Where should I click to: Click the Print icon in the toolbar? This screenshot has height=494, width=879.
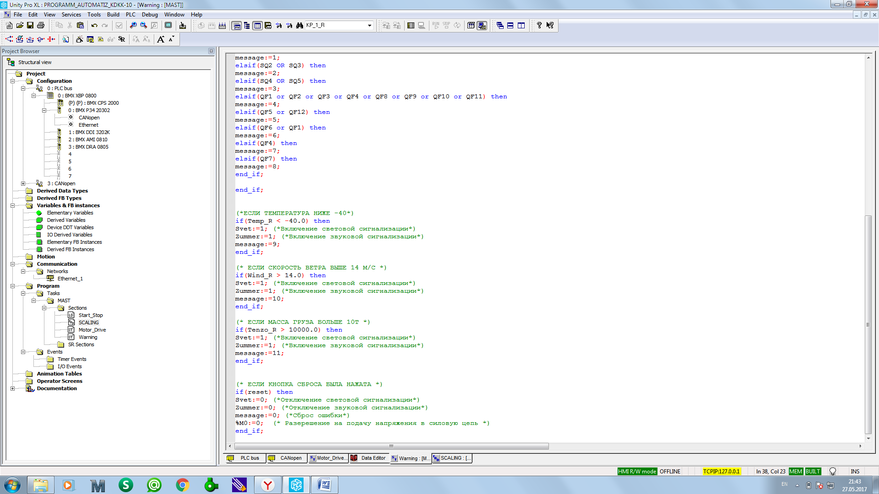[41, 26]
